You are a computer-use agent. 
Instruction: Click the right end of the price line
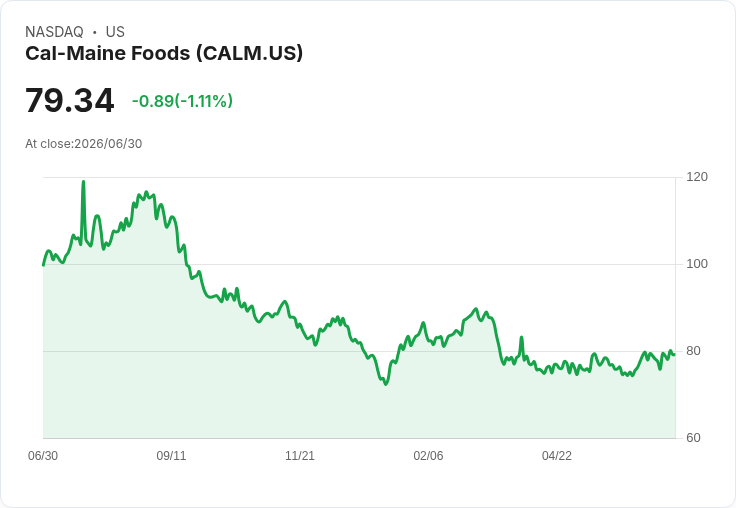[x=675, y=354]
